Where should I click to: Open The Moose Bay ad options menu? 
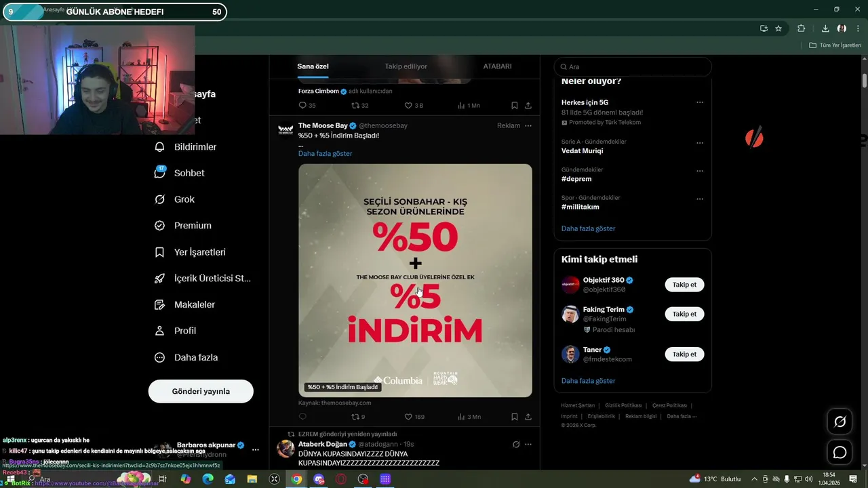click(528, 125)
